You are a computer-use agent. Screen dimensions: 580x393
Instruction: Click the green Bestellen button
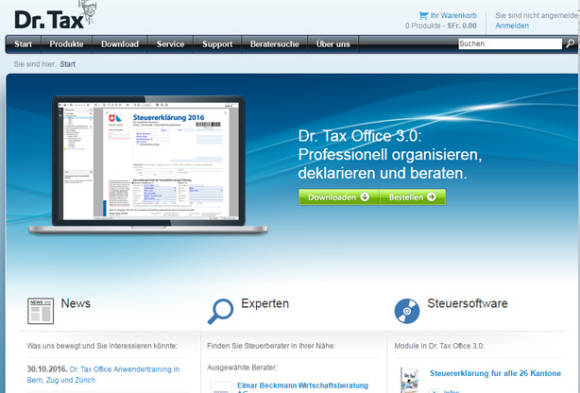[412, 197]
